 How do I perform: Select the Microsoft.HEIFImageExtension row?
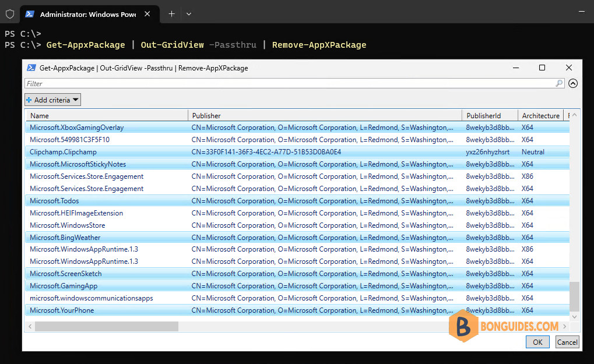[x=297, y=213]
